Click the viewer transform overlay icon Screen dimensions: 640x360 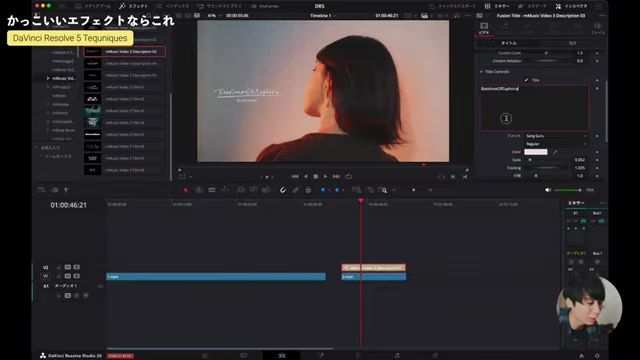coord(182,177)
